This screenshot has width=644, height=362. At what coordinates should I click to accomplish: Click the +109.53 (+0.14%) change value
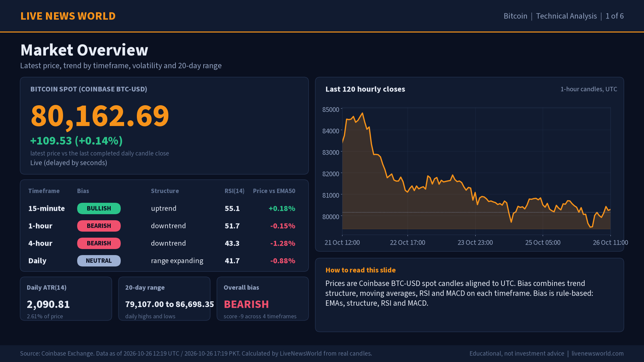click(x=76, y=141)
